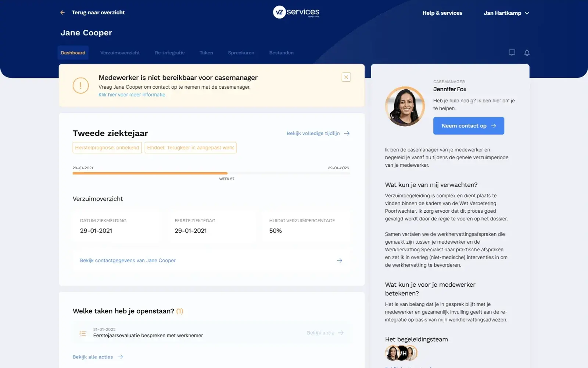This screenshot has height=368, width=588.
Task: Click the JH initials avatar in the begeleidingsteam
Action: pyautogui.click(x=402, y=353)
